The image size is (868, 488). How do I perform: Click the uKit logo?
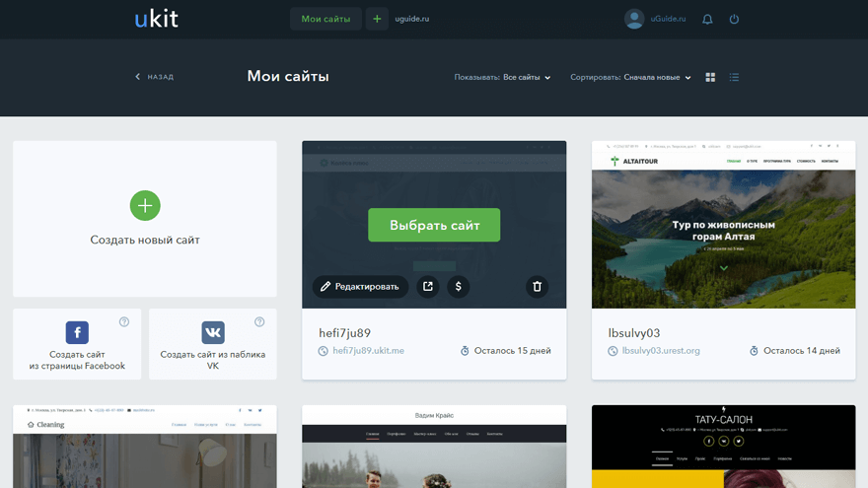[x=156, y=19]
